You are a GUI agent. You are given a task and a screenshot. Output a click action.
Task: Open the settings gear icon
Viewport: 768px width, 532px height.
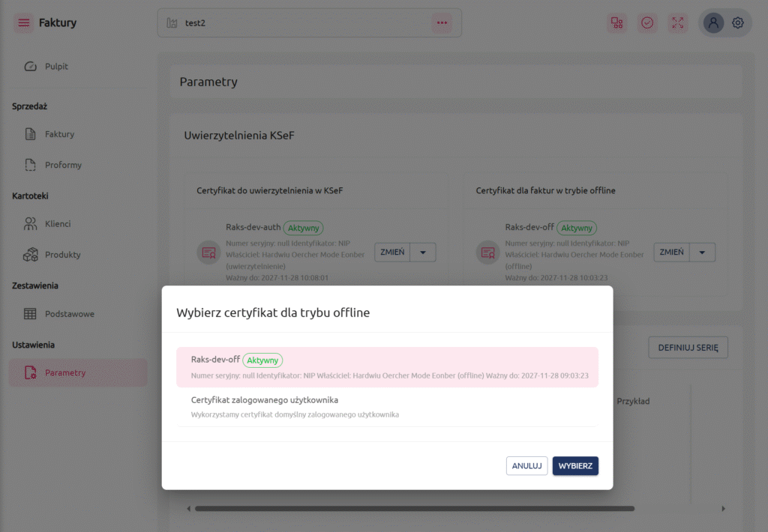click(x=738, y=22)
